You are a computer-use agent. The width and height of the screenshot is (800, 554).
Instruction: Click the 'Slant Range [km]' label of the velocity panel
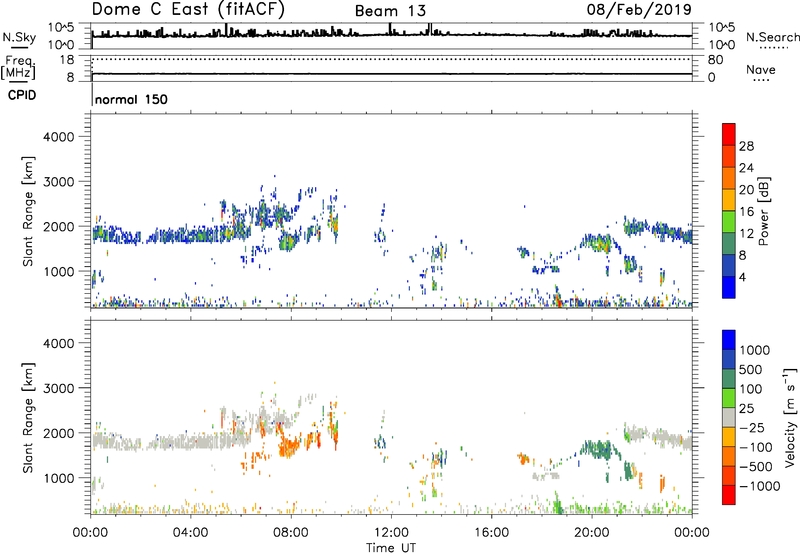tap(28, 417)
